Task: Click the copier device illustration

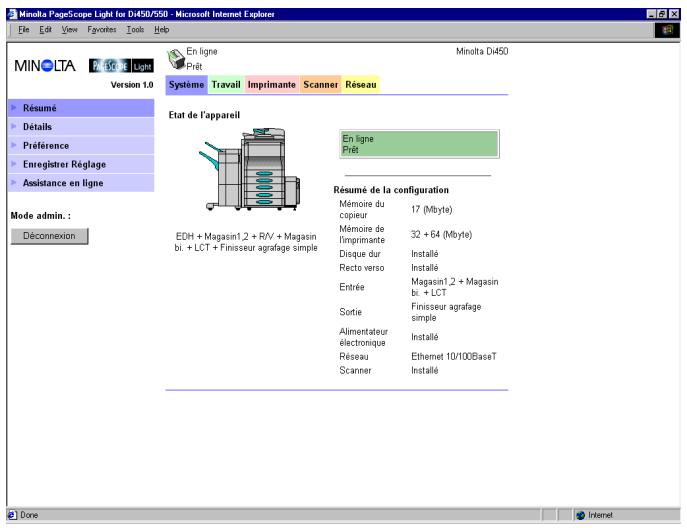Action: 249,169
